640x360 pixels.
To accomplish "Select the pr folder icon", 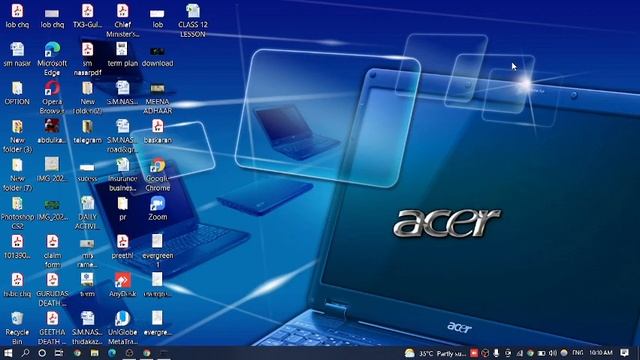I will (x=122, y=208).
